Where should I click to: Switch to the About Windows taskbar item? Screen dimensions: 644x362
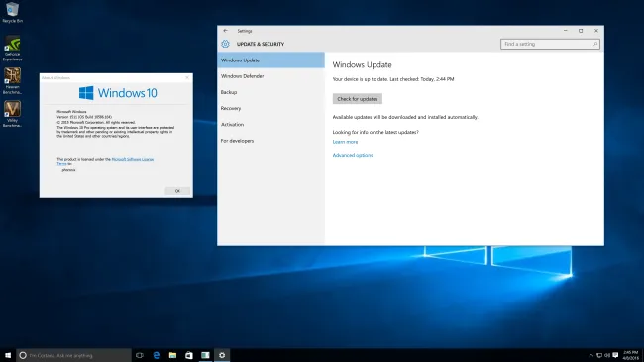click(x=205, y=355)
